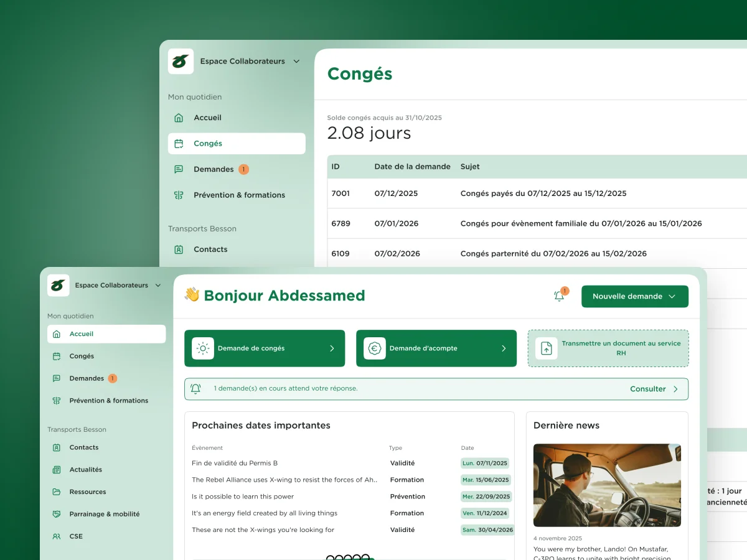Click Transmettre un document au service RH
Viewport: 747px width, 560px height.
tap(608, 348)
